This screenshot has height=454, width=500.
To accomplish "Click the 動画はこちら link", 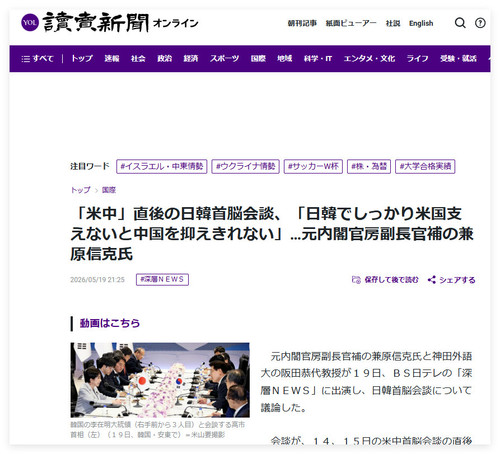I will 110,323.
